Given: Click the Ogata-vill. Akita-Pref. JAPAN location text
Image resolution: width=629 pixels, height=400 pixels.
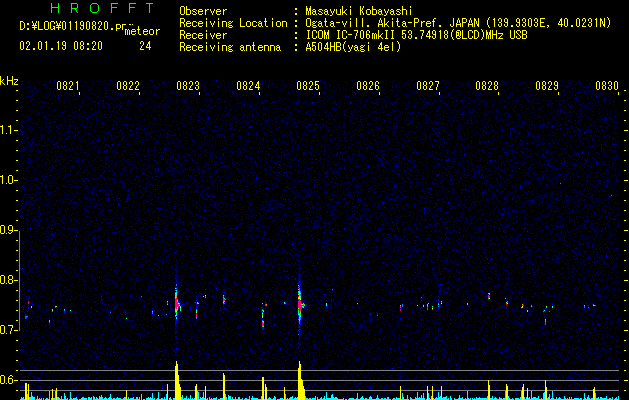Looking at the screenshot, I should [x=458, y=23].
